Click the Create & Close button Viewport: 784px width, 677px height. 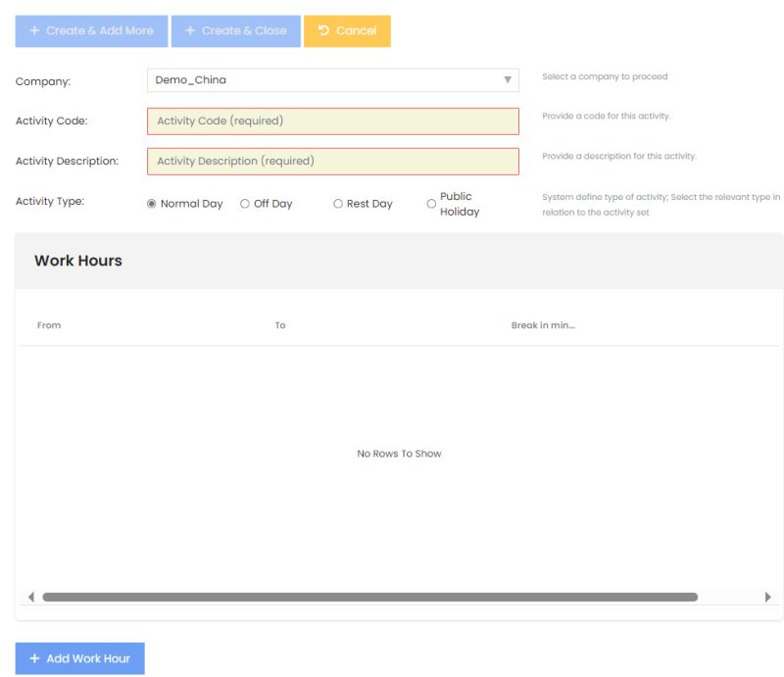pyautogui.click(x=236, y=30)
